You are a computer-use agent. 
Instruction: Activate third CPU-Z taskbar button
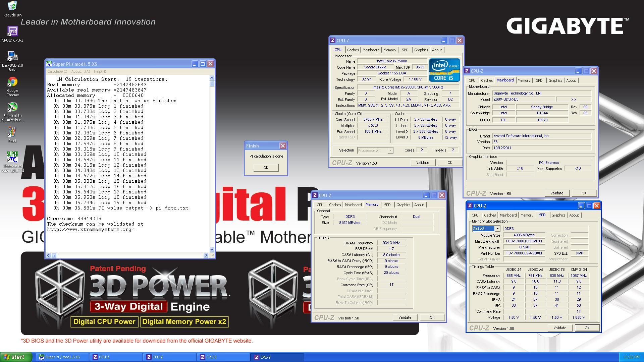point(223,357)
